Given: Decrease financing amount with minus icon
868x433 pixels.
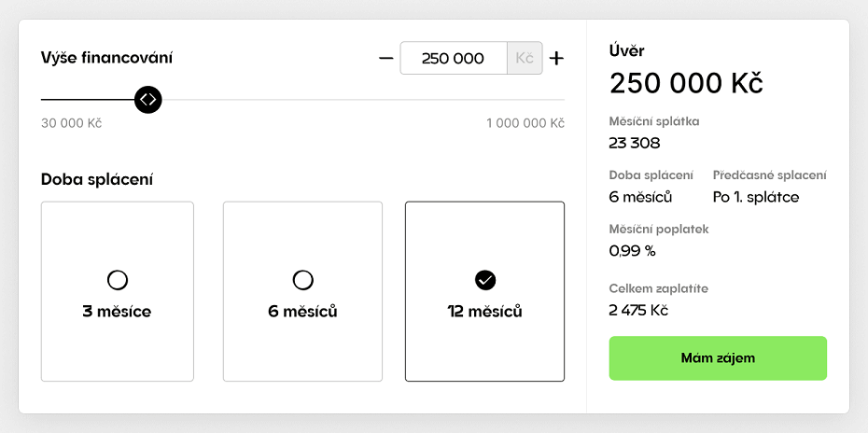Looking at the screenshot, I should pos(385,58).
